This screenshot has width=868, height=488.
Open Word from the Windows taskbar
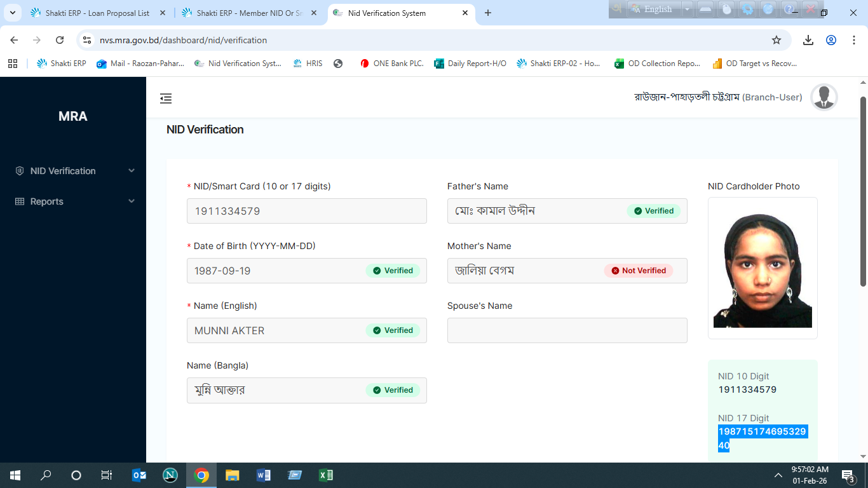263,475
